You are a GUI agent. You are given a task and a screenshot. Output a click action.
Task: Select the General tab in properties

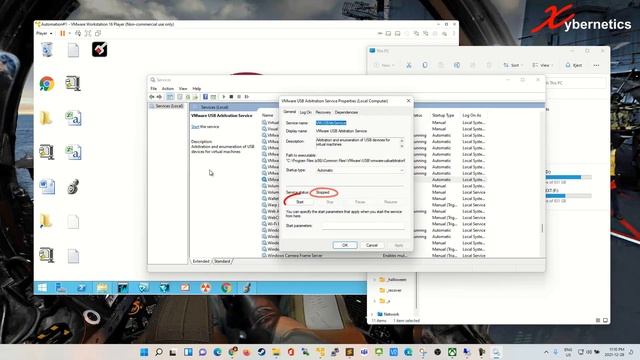click(x=289, y=112)
